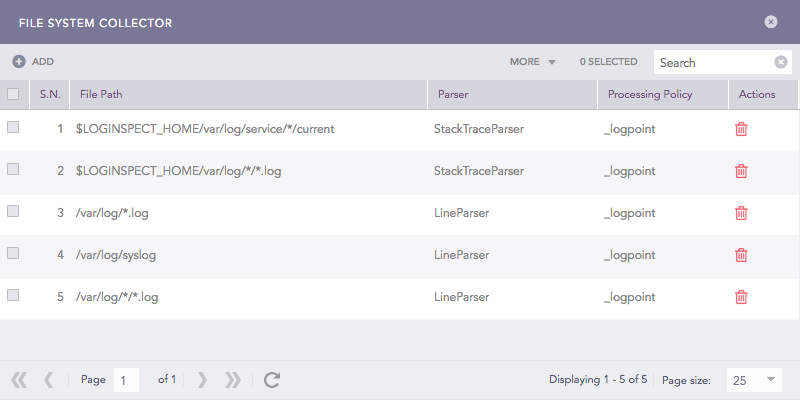This screenshot has height=400, width=800.
Task: Click the /var/log/syslog file path
Action: coord(116,255)
